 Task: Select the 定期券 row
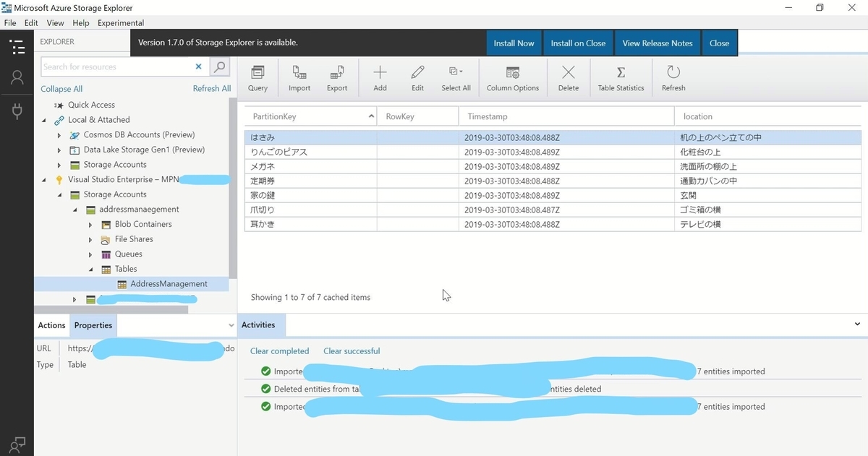coord(553,181)
